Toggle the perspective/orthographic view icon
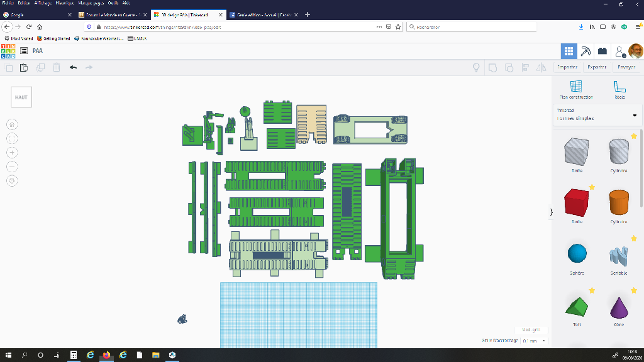This screenshot has width=644, height=362. pos(12,180)
